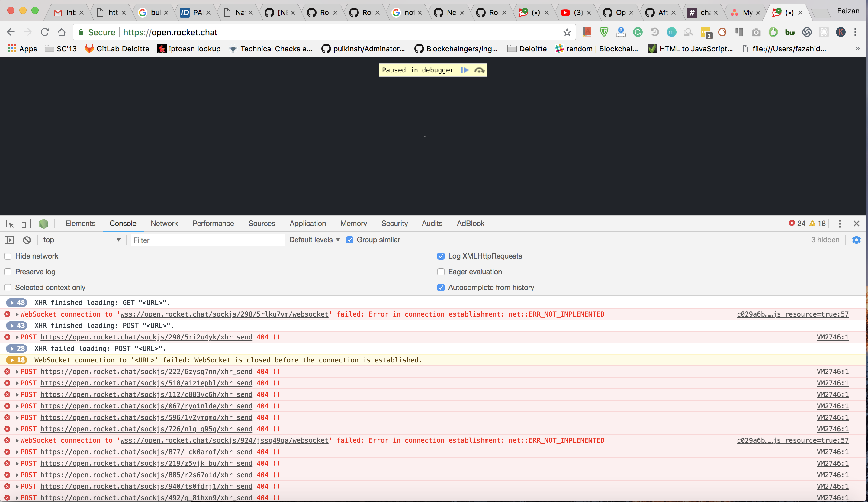The width and height of the screenshot is (868, 502).
Task: Step over next function call
Action: tap(479, 70)
